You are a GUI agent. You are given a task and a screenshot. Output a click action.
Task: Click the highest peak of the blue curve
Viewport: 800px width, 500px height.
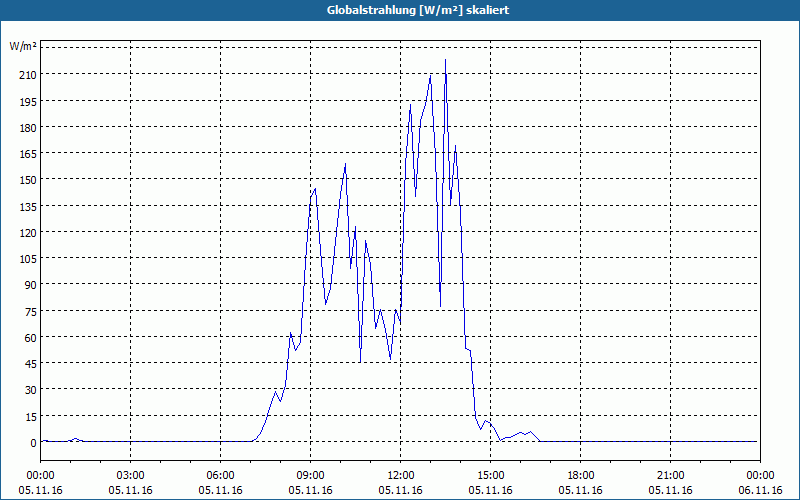point(445,60)
